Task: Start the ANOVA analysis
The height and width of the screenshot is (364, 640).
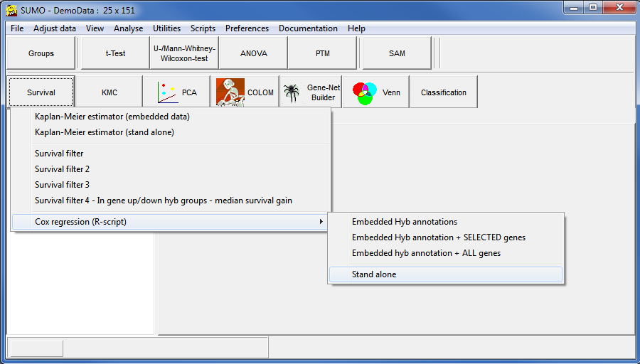Action: click(253, 53)
